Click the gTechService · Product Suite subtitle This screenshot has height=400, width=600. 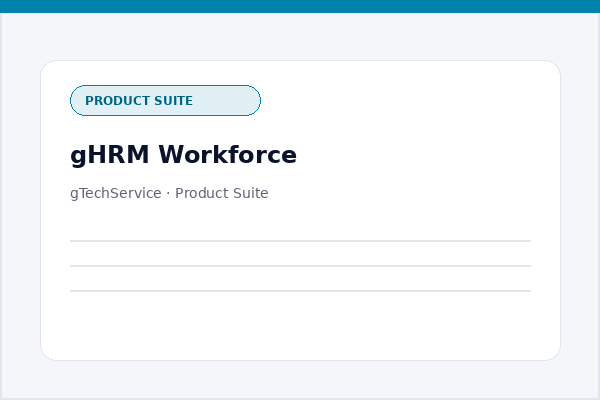[169, 193]
